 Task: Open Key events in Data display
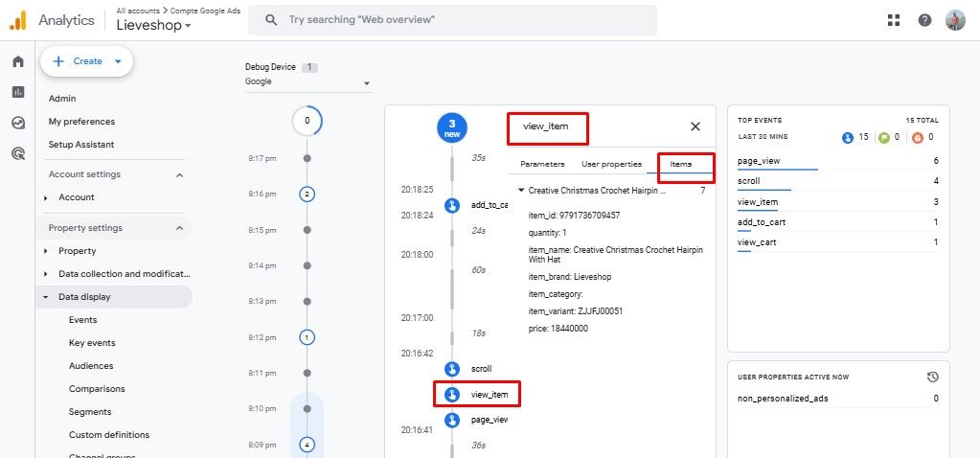pos(92,343)
